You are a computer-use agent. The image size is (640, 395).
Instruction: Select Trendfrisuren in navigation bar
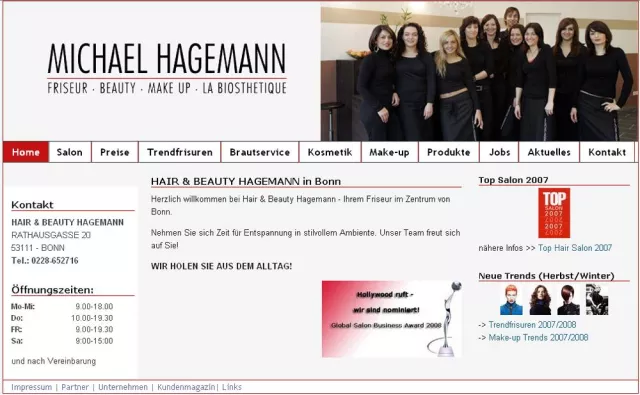coord(180,152)
